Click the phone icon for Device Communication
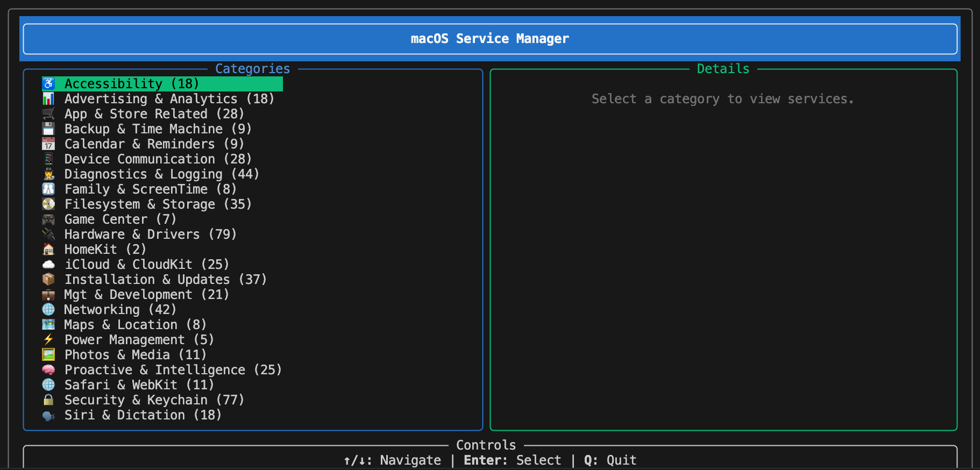980x470 pixels. click(x=48, y=159)
